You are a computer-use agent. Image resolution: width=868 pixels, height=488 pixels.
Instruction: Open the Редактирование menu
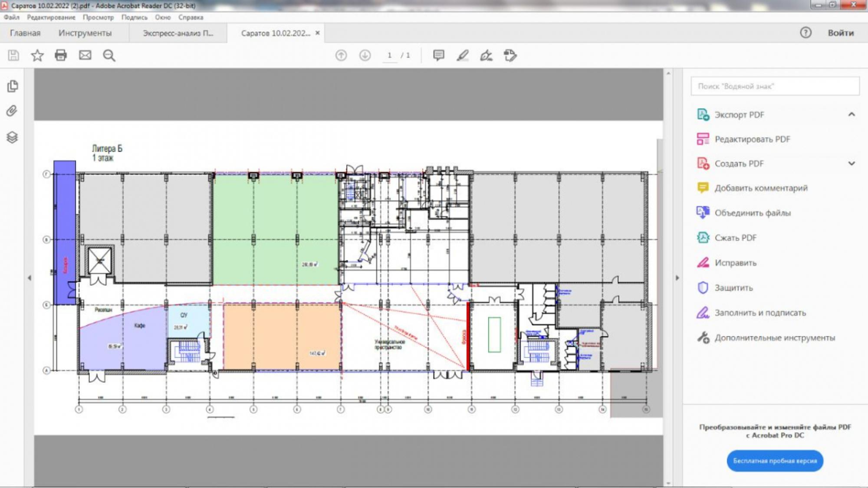click(51, 17)
